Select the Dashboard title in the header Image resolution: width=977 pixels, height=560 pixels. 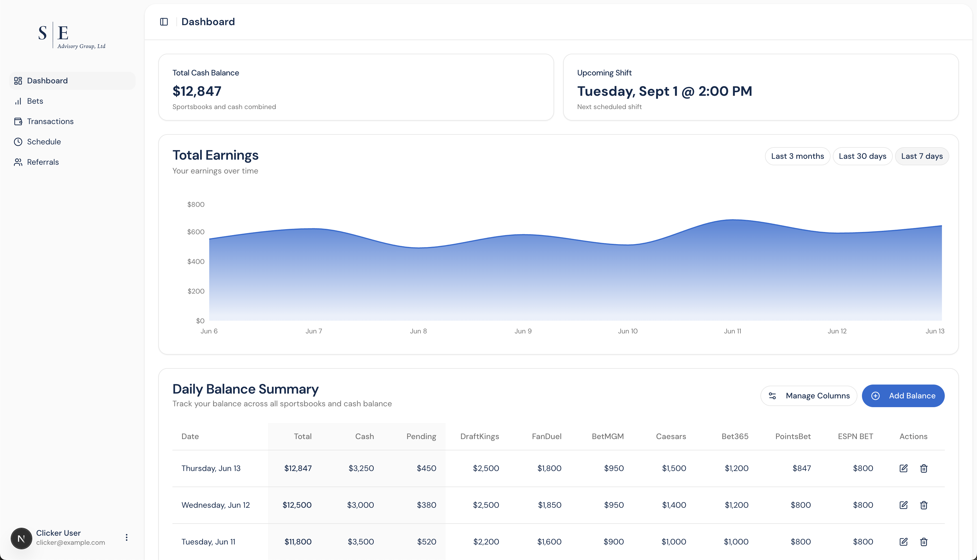[x=208, y=21]
